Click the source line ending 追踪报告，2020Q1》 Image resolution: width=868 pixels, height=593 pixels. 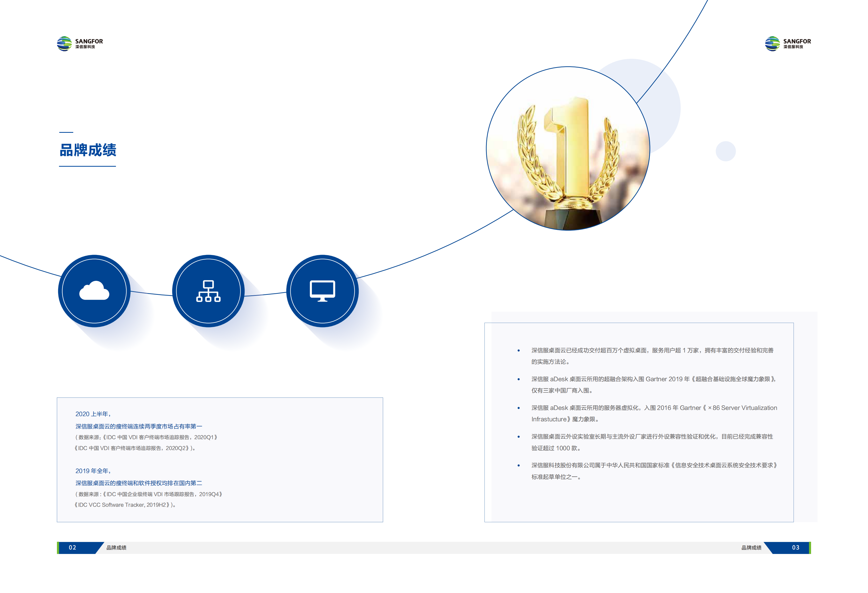[146, 437]
